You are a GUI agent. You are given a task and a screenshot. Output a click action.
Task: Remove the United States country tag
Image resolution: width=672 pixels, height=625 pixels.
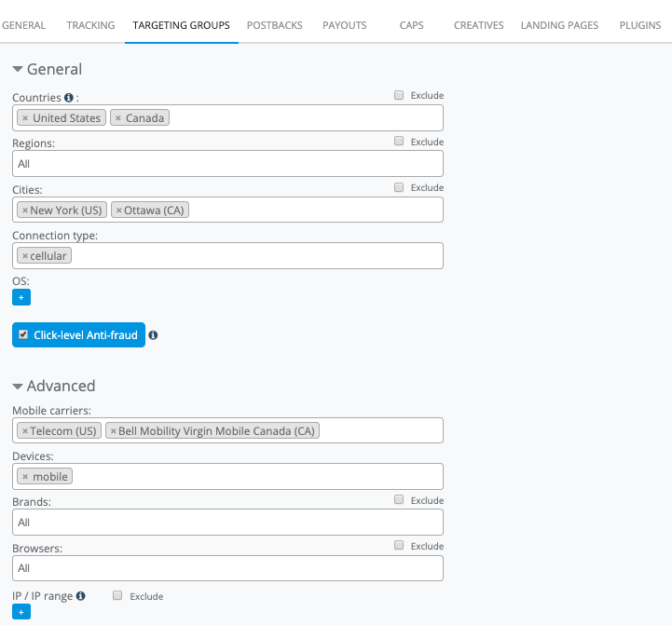(25, 118)
